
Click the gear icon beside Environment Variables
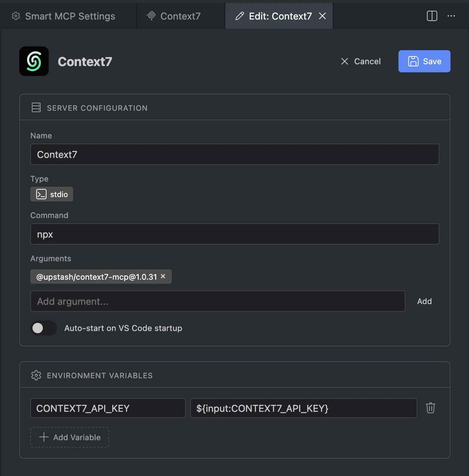click(36, 375)
